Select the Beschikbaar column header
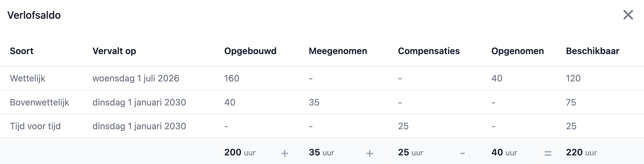Image resolution: width=644 pixels, height=164 pixels. click(x=592, y=51)
